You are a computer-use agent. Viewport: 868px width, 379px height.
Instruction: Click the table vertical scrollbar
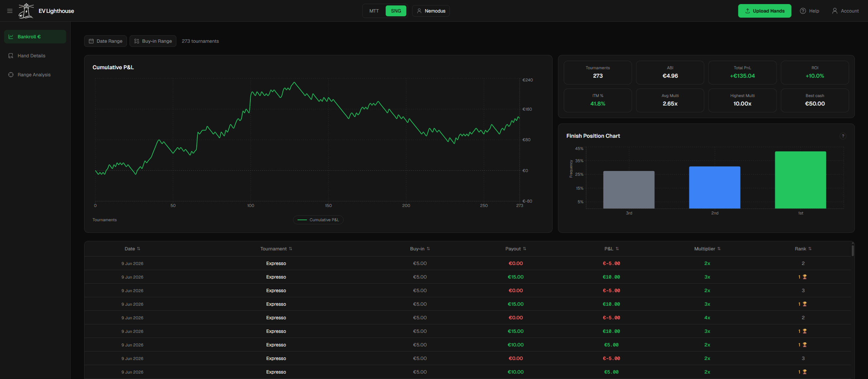[x=853, y=250]
